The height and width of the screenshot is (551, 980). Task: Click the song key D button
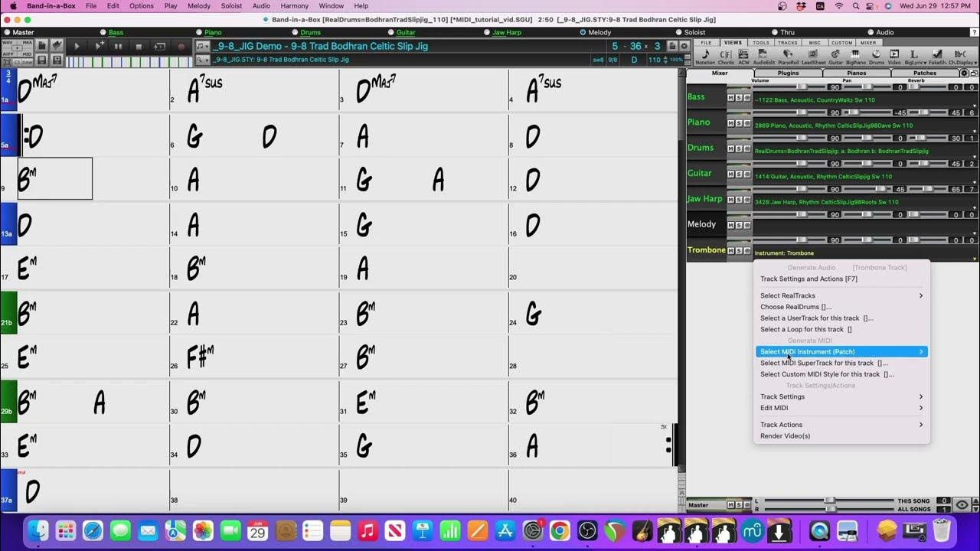tap(634, 60)
